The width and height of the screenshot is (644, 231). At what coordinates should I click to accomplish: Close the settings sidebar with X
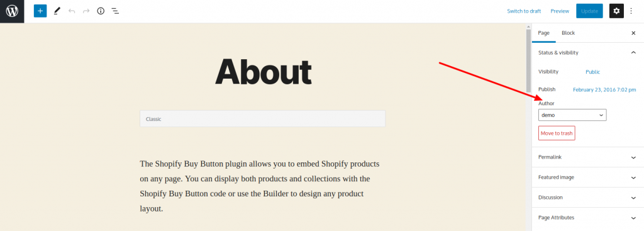click(x=633, y=33)
